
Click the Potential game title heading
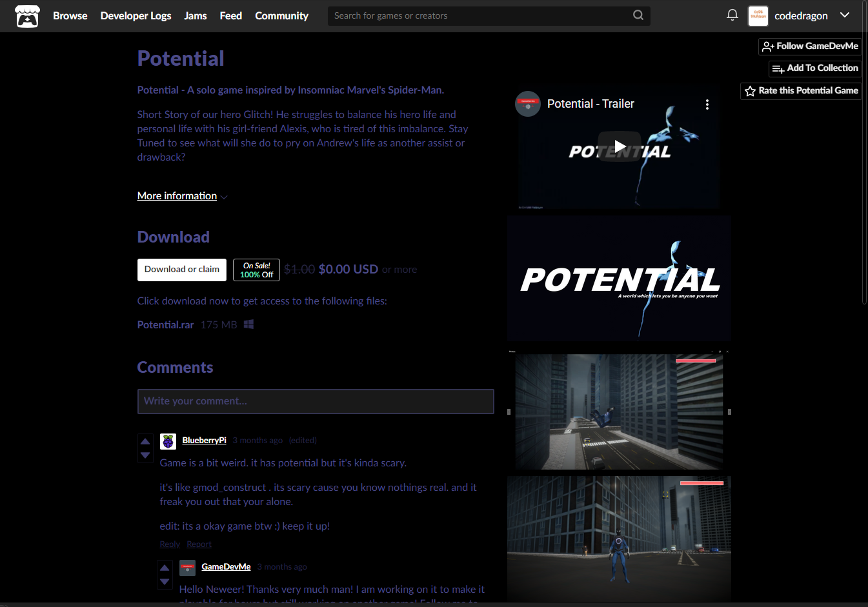[181, 59]
